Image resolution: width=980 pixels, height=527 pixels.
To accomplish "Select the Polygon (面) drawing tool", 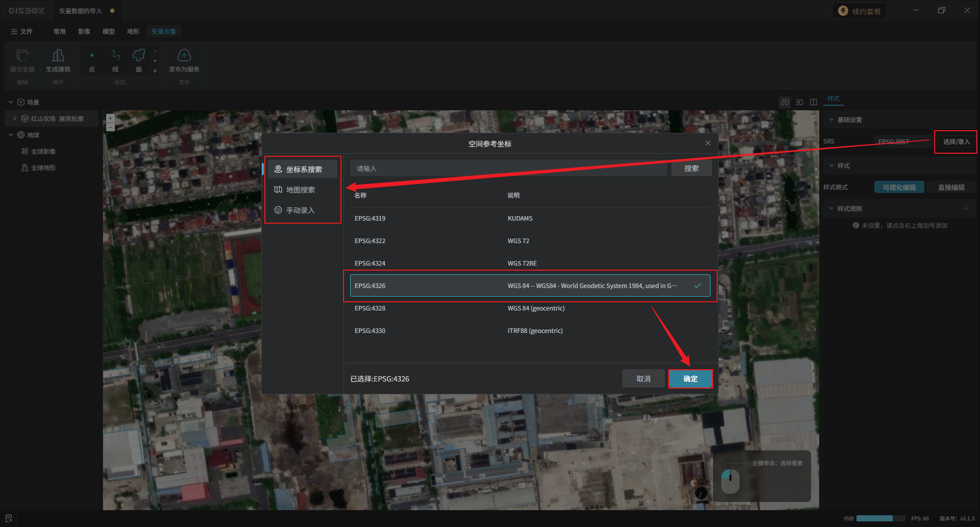I will click(138, 56).
